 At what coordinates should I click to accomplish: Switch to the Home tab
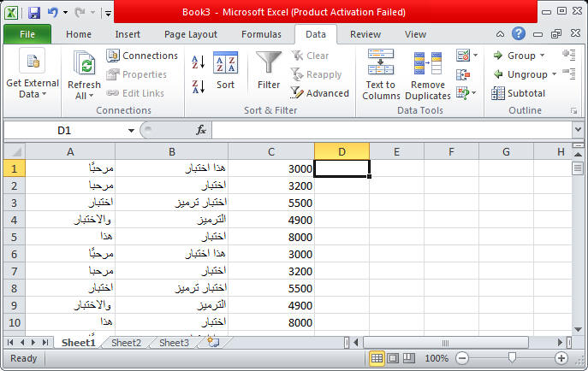click(79, 34)
